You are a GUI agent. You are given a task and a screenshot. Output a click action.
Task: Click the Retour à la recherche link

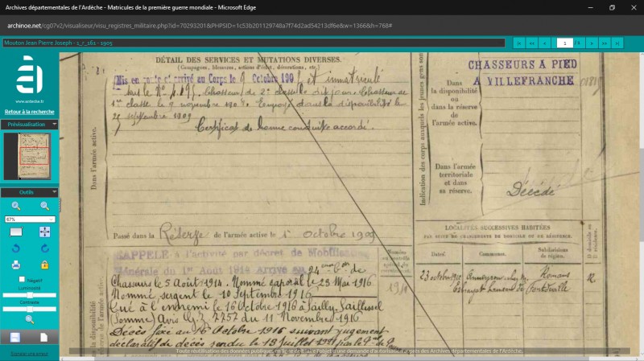30,112
